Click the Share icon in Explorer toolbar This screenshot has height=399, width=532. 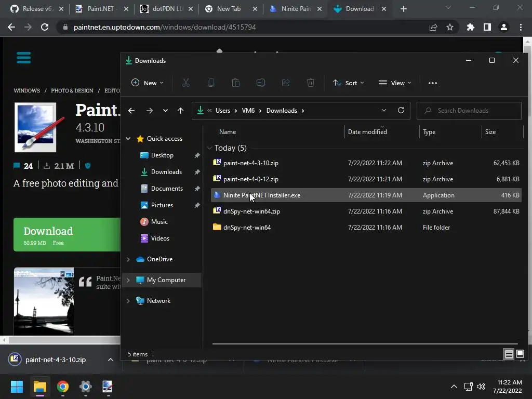click(x=286, y=83)
